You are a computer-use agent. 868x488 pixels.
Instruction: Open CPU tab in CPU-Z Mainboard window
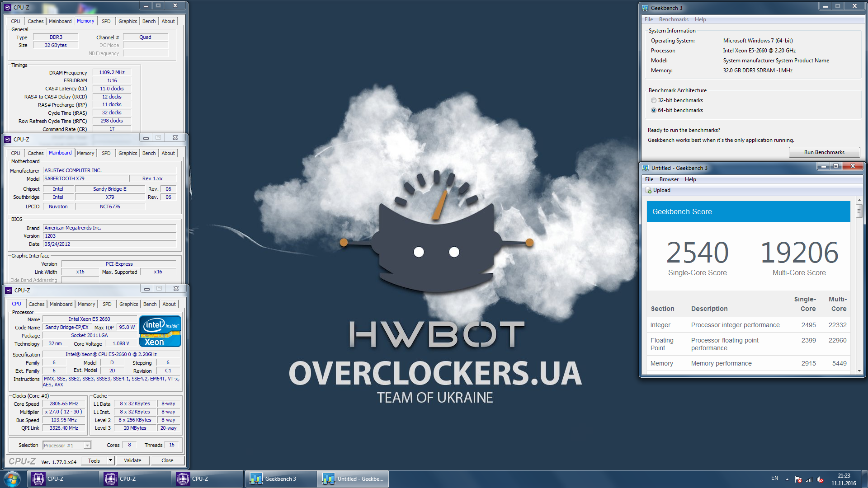click(15, 153)
